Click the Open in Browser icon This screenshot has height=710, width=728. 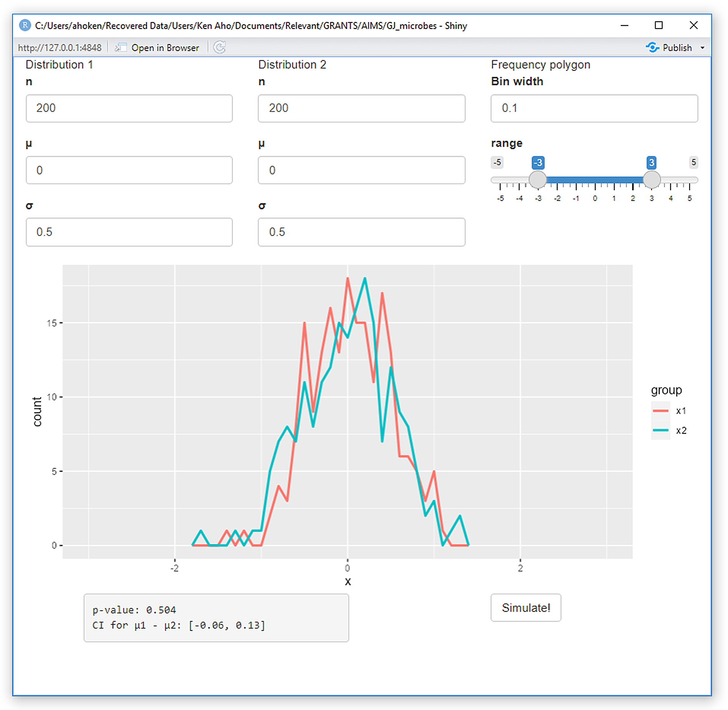pyautogui.click(x=121, y=48)
